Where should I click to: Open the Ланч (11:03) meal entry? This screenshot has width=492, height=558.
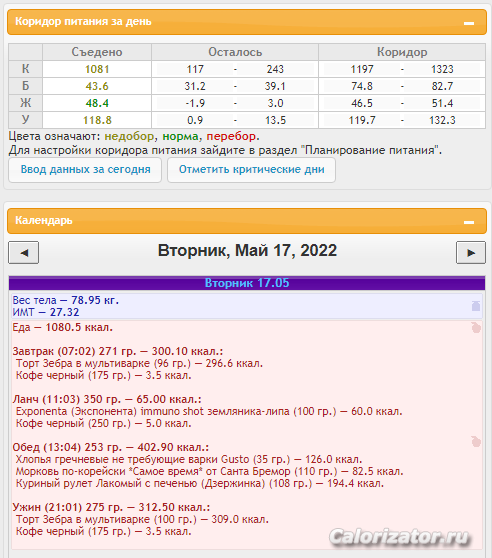[x=107, y=399]
